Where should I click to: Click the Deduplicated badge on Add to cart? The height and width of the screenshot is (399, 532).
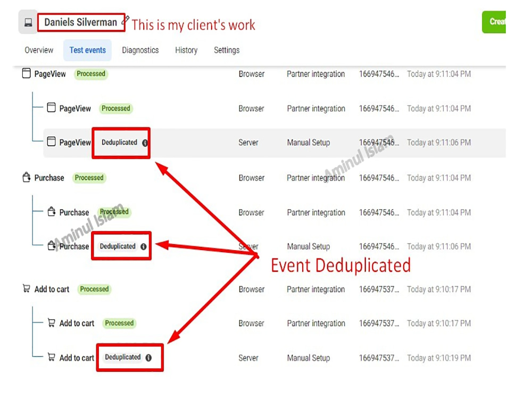(122, 357)
